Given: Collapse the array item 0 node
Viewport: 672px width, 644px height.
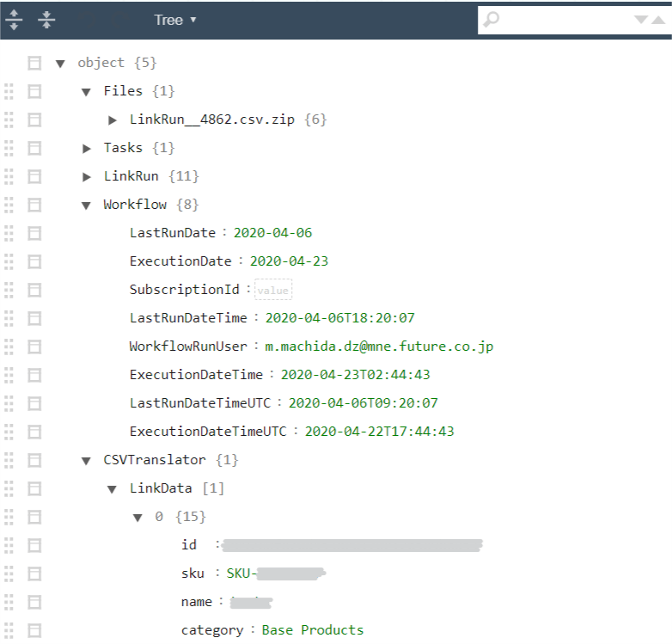Looking at the screenshot, I should coord(137,518).
